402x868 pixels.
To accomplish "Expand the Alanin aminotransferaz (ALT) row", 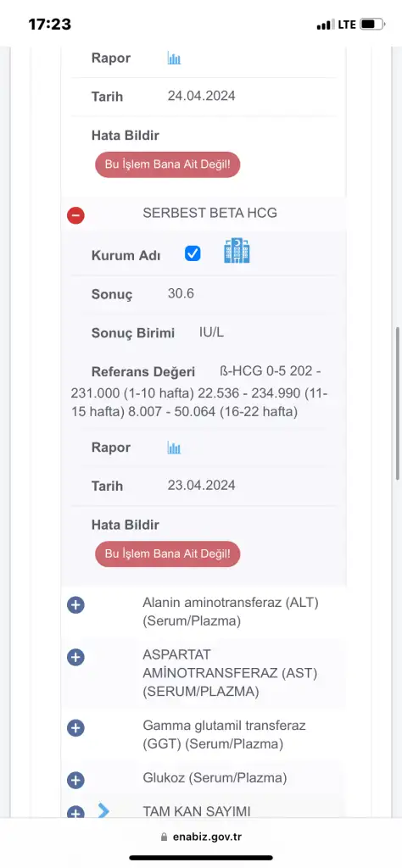I will coord(75,605).
